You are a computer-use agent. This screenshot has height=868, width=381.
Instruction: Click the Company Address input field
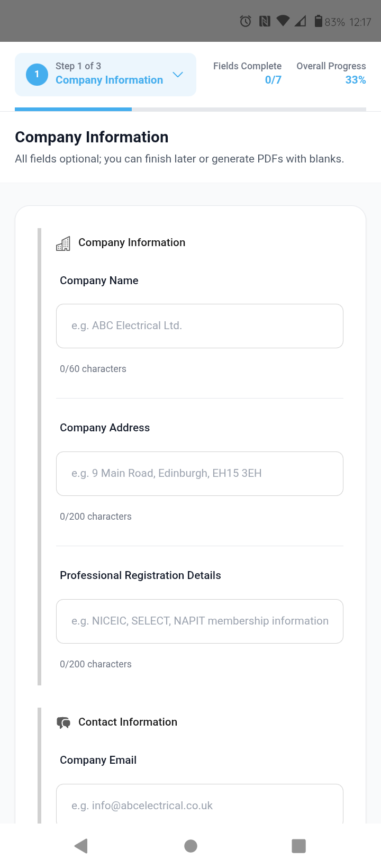(x=199, y=473)
